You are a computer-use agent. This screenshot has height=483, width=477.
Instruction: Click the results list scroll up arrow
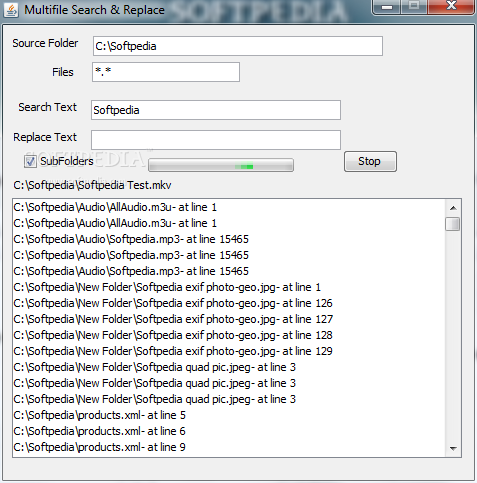point(453,208)
